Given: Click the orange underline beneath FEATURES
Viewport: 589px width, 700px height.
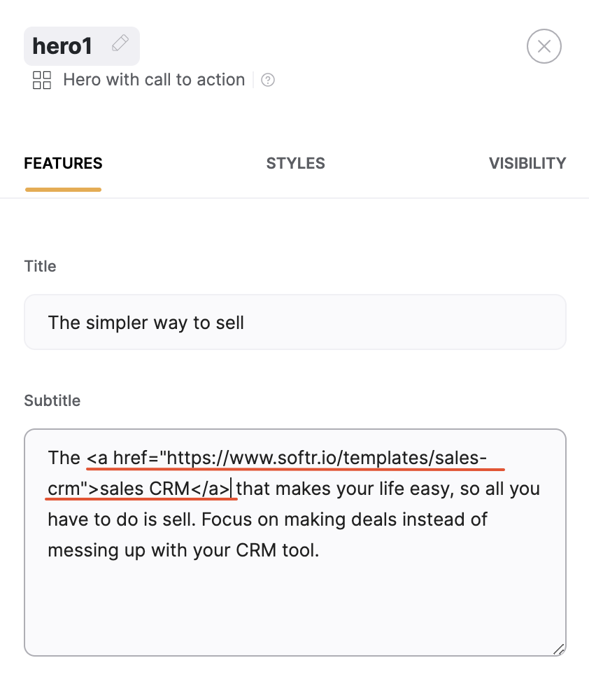Looking at the screenshot, I should [x=63, y=188].
